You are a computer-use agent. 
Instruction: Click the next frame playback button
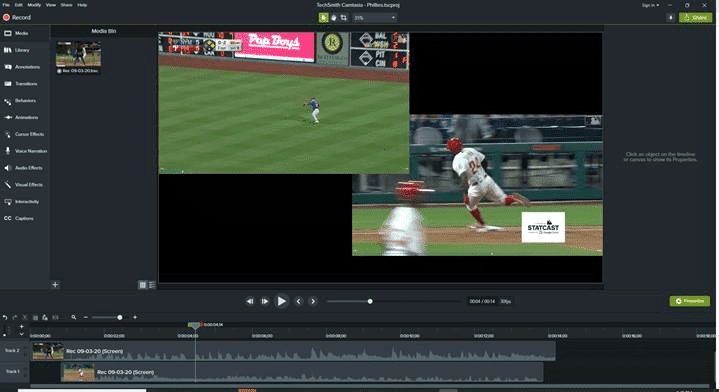point(265,301)
